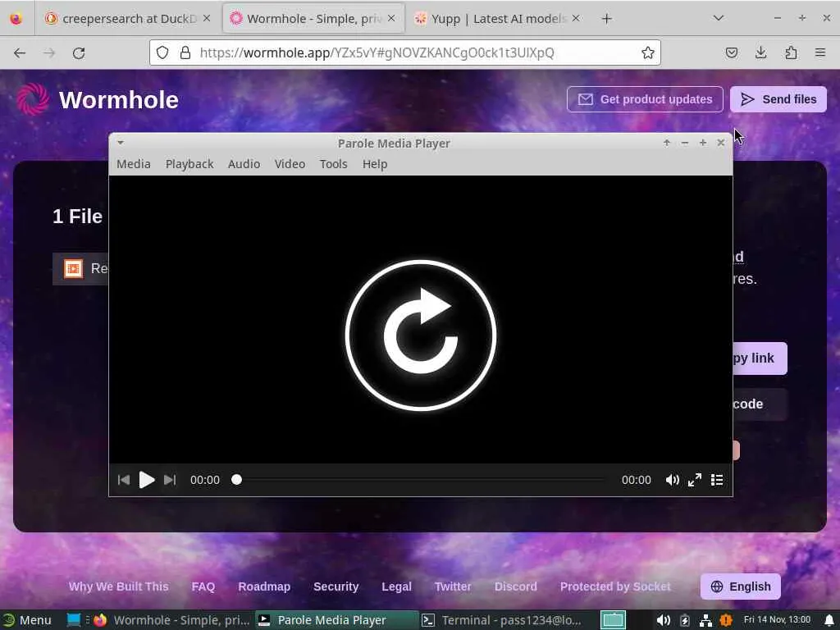Toggle fullscreen in Parole Media Player
This screenshot has height=630, width=840.
[695, 480]
